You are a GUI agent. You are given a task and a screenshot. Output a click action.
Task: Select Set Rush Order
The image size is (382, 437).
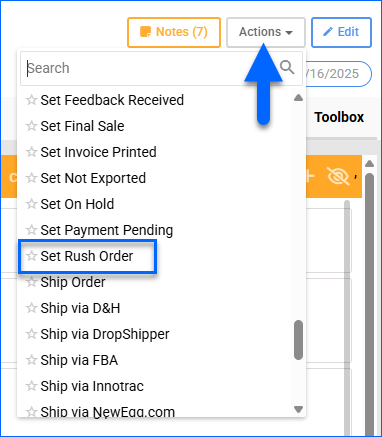87,256
